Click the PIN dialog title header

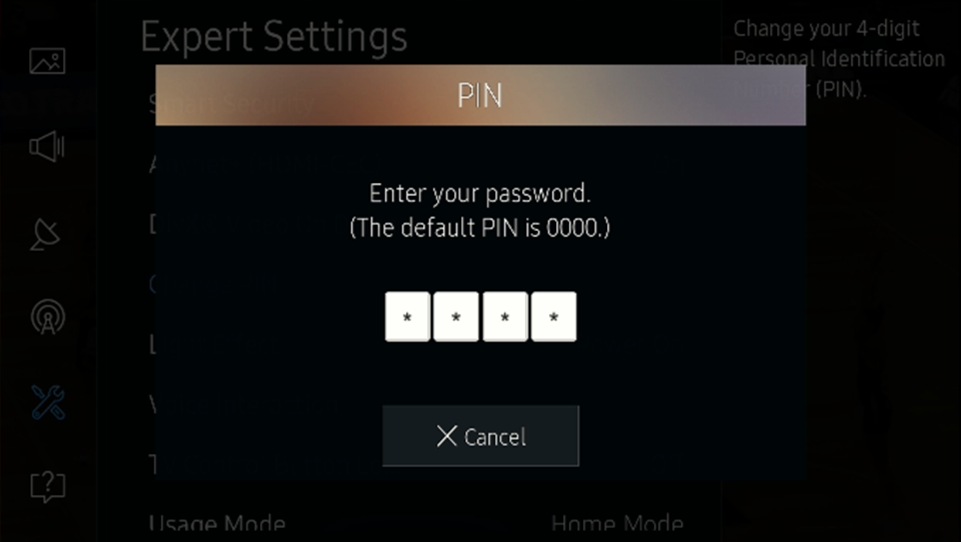[x=480, y=95]
